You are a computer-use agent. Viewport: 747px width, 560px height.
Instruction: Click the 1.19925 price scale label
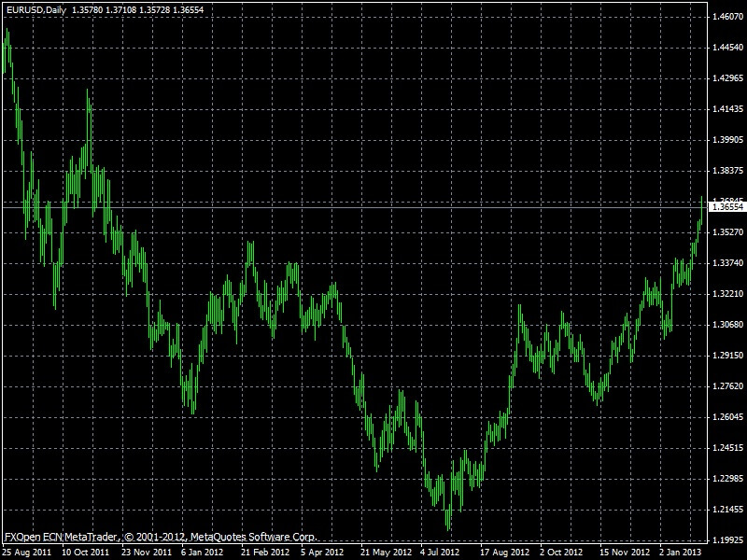point(728,539)
